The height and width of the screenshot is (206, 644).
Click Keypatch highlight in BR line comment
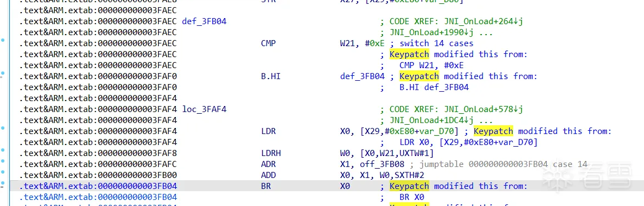click(x=409, y=186)
